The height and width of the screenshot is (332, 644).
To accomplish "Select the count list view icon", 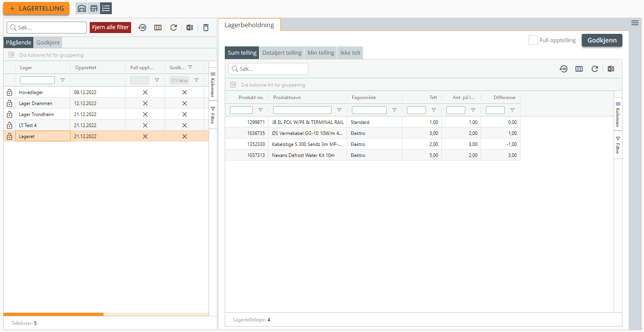I will [106, 8].
